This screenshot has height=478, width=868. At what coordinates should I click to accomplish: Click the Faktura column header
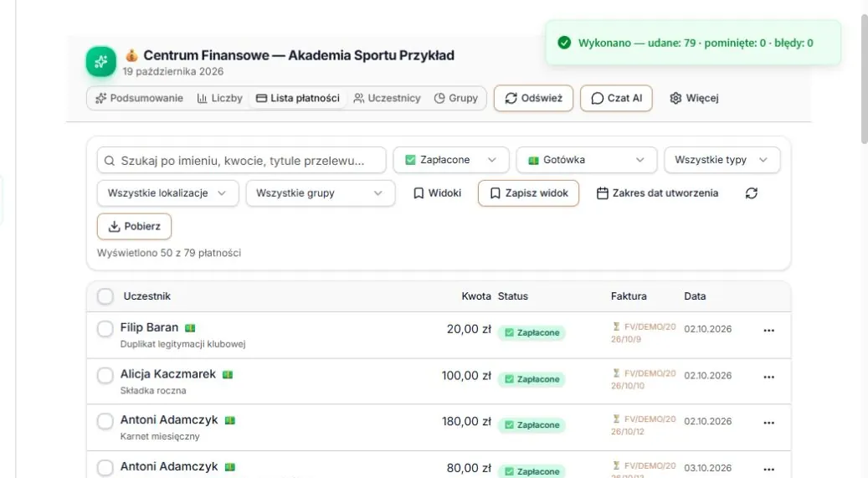(x=629, y=296)
